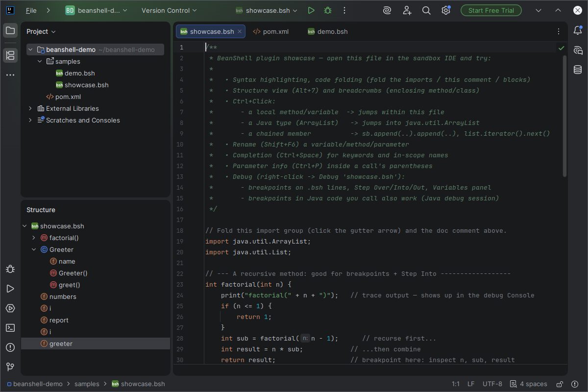
Task: Change the UTF-8 file encoding
Action: click(492, 384)
